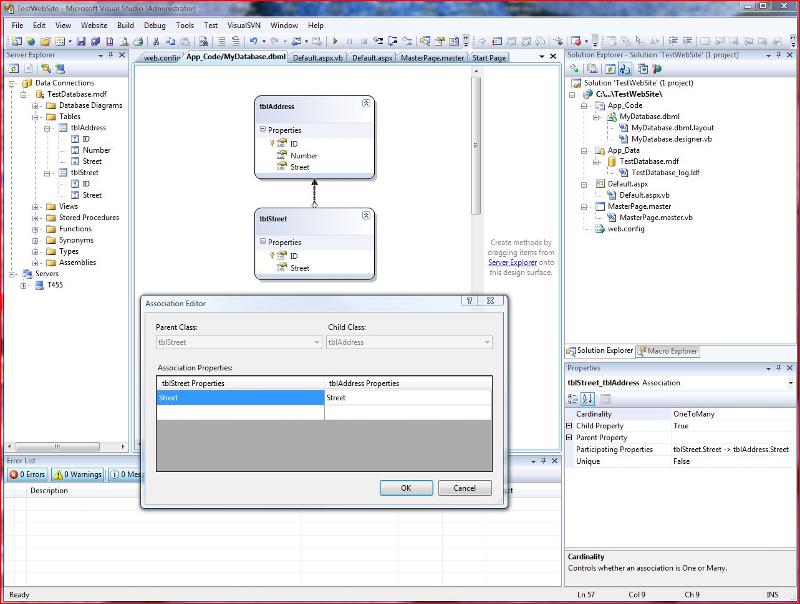The height and width of the screenshot is (604, 800).
Task: Open the Child Class dropdown
Action: pos(487,342)
